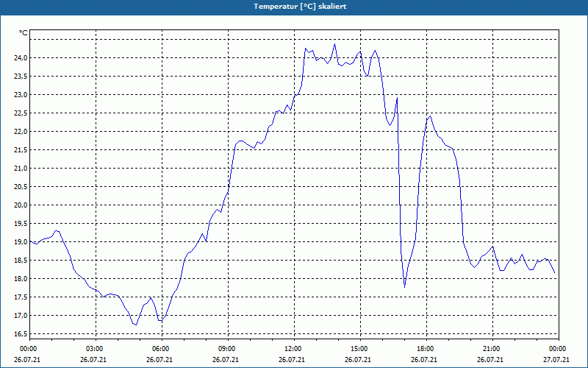Click the 21:00 time axis label
The image size is (588, 368).
pos(490,349)
